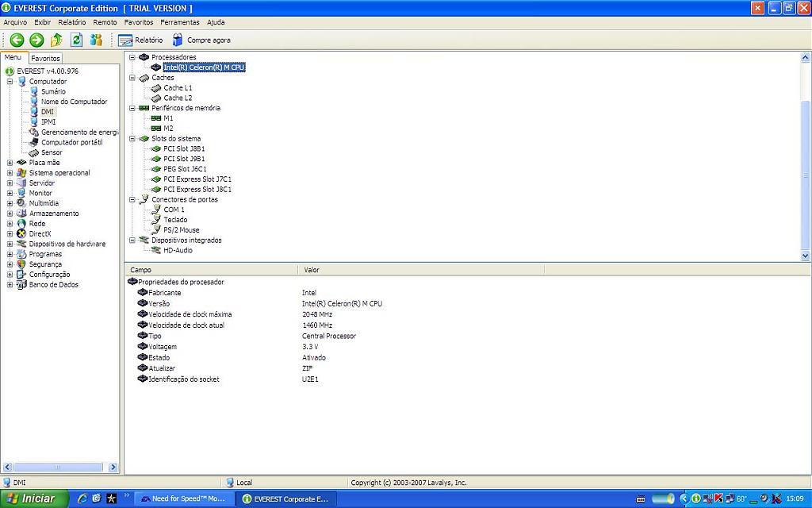The image size is (812, 508).
Task: Open the Favoritos menu in menu bar
Action: (x=139, y=22)
